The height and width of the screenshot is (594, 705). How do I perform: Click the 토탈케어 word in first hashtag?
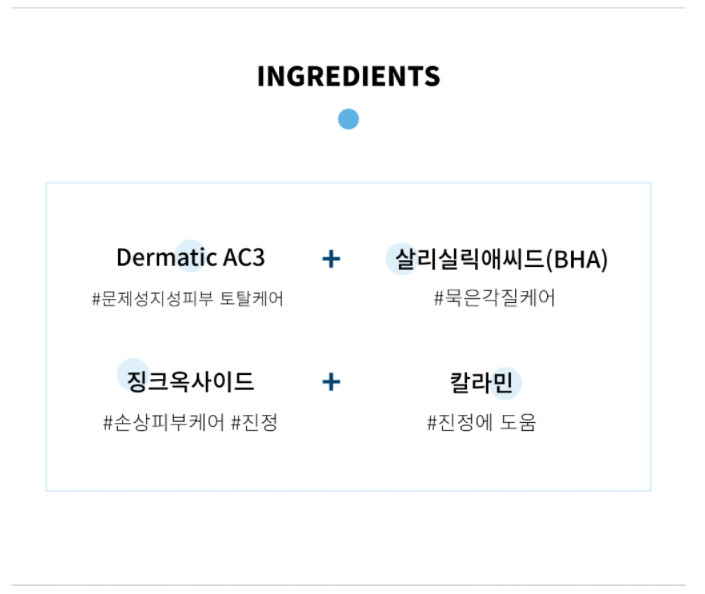[x=252, y=299]
